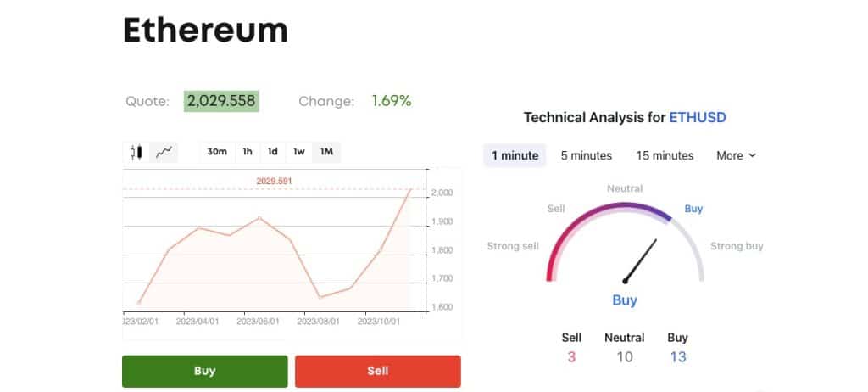
Task: Open the 5 minutes analysis tab
Action: pos(586,155)
